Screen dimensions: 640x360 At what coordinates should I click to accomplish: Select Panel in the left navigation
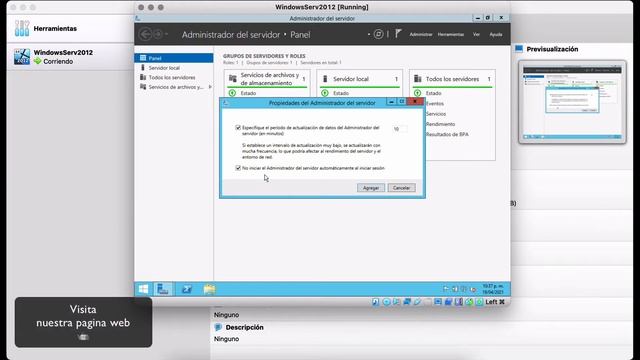174,58
